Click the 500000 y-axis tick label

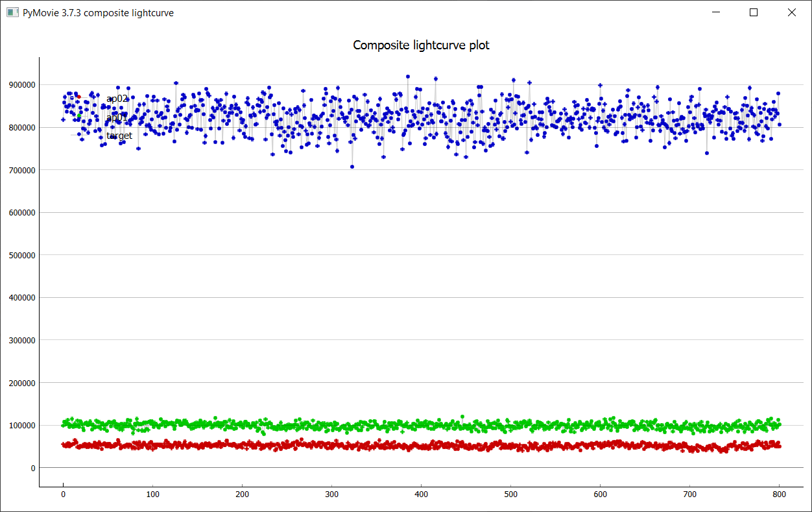tap(21, 255)
